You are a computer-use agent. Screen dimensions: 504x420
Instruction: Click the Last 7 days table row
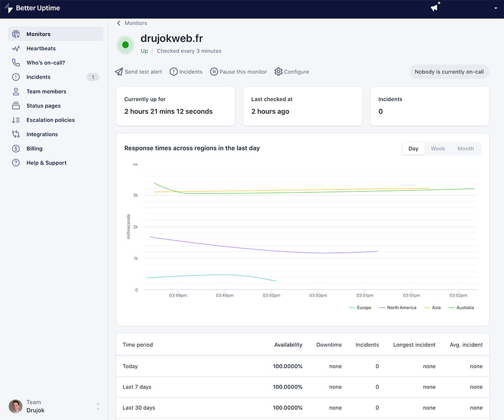coord(302,387)
